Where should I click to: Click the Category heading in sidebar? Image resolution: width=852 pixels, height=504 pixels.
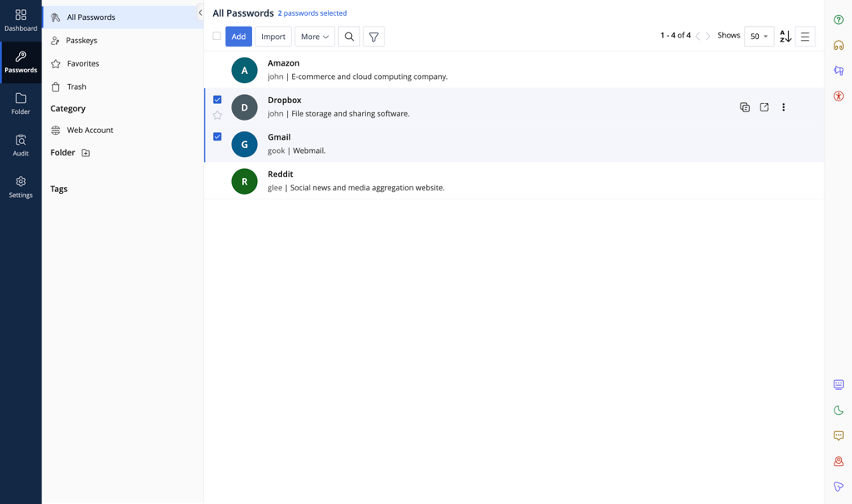click(68, 109)
